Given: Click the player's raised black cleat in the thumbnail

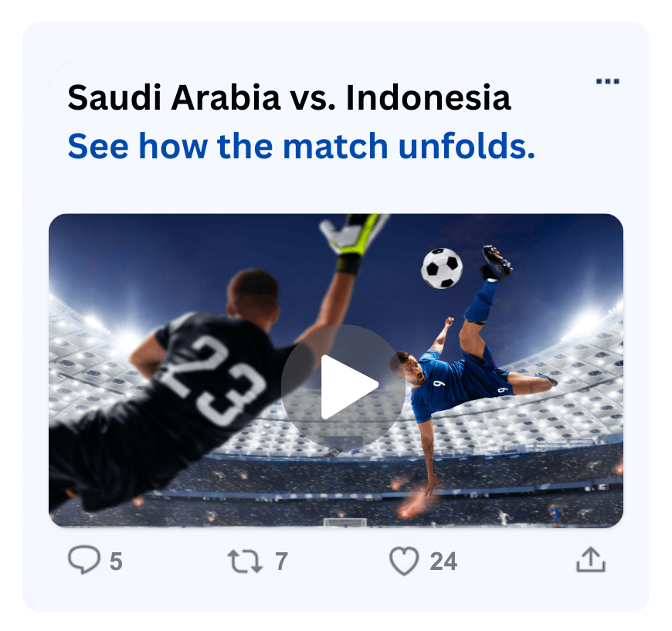Looking at the screenshot, I should tap(497, 263).
